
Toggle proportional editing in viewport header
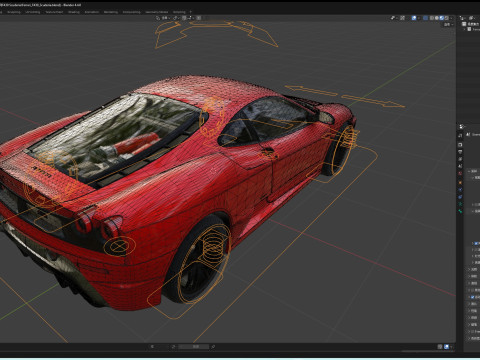pos(199,18)
